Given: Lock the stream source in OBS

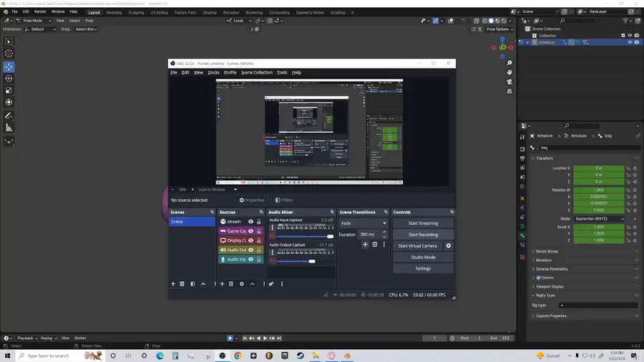Looking at the screenshot, I should 259,222.
